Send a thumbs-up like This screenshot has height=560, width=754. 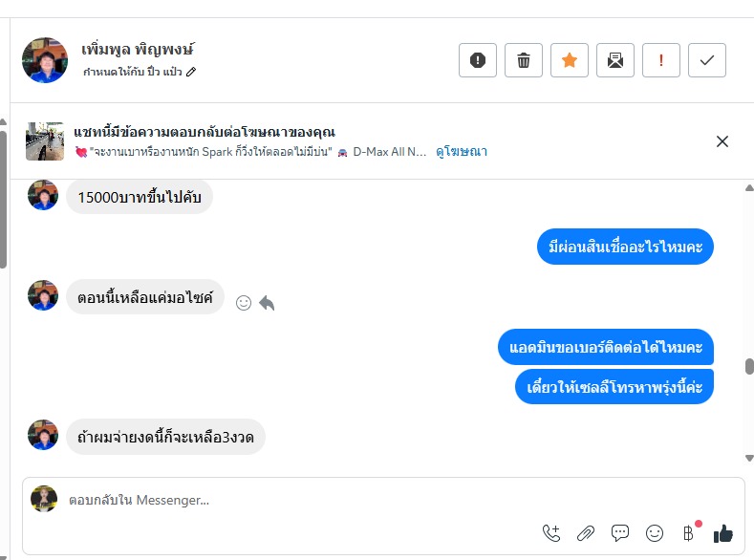722,533
